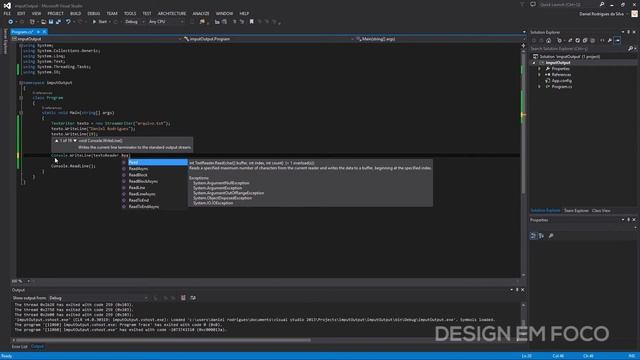
Task: Click the comment-out lines toolbar icon
Action: coord(234,22)
